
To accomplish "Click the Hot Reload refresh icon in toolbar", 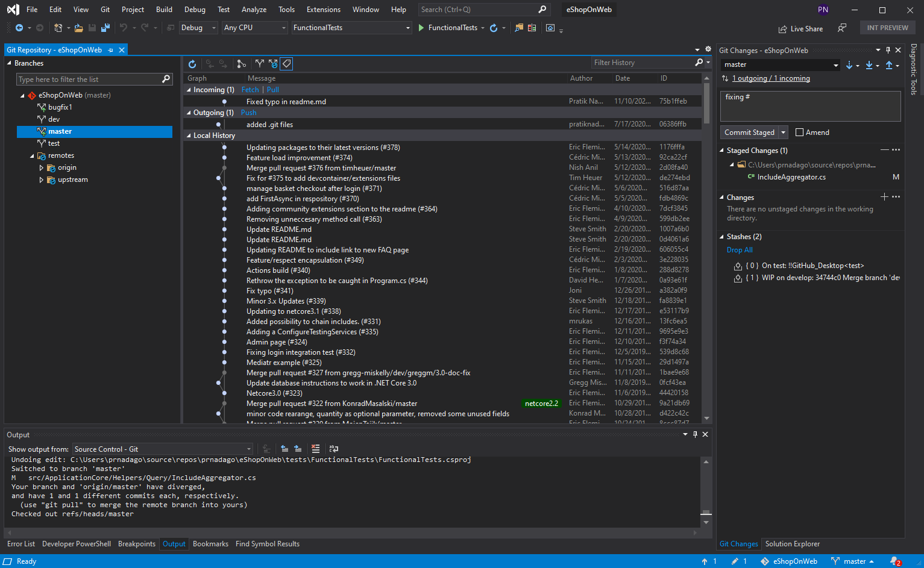I will 494,28.
